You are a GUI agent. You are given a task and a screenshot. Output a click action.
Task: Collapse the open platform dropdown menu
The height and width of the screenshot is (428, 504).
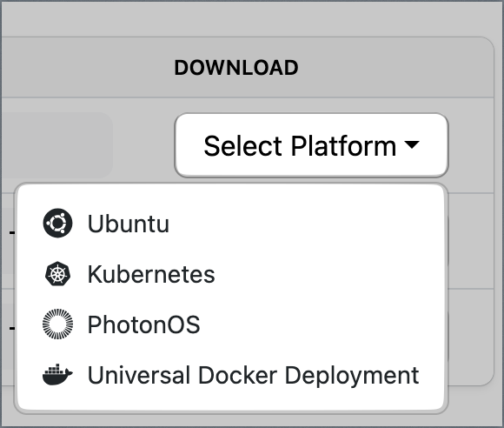[311, 145]
